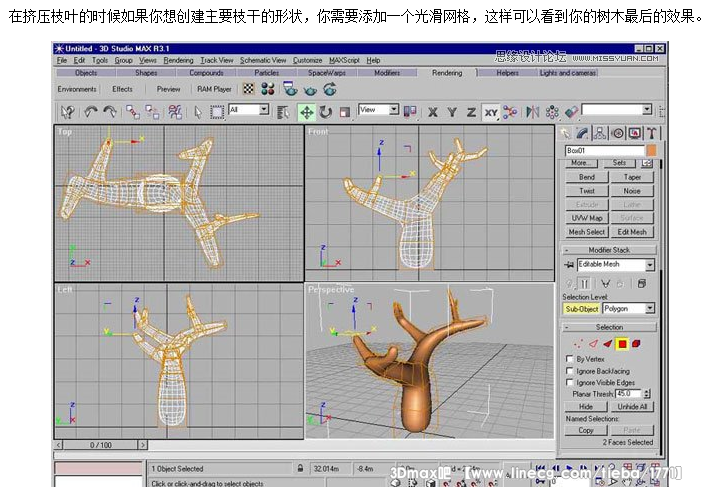Click the Align tool icon
711x490 pixels.
click(571, 112)
